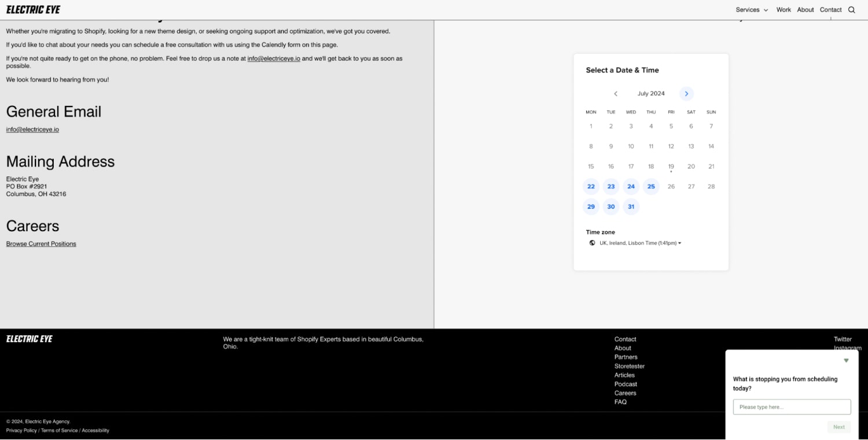Click the Storetester footer link

(630, 366)
